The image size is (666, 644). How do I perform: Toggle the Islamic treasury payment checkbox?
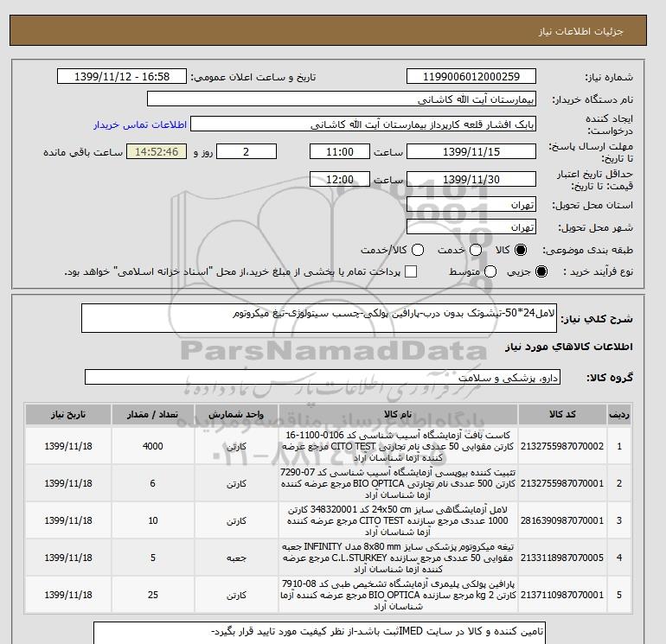(x=411, y=271)
